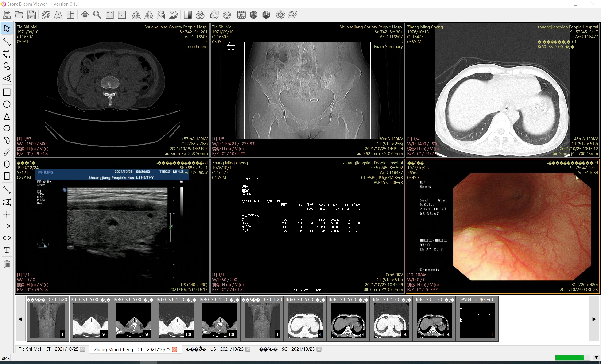Switch to the US 2021/10/25 study tab
The image size is (601, 364).
point(215,349)
